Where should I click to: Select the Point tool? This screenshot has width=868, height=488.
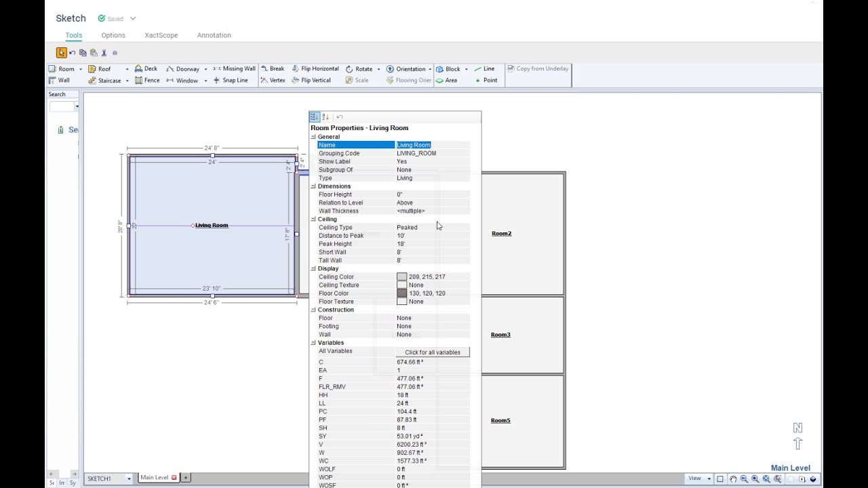pyautogui.click(x=486, y=80)
